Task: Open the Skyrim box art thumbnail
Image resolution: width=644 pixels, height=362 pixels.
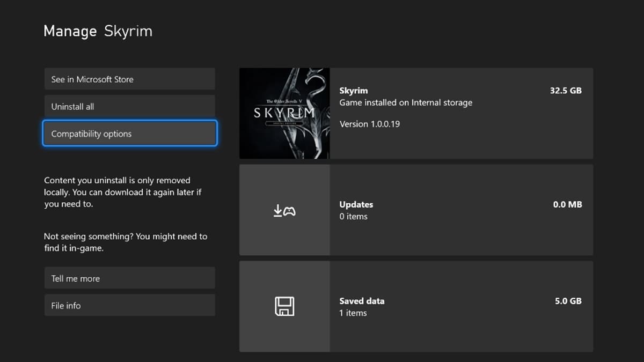Action: pyautogui.click(x=284, y=113)
